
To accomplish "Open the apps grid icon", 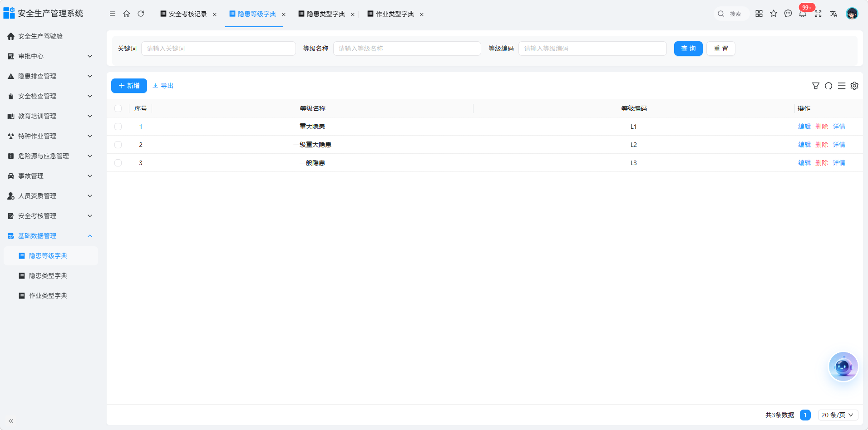I will click(x=759, y=14).
